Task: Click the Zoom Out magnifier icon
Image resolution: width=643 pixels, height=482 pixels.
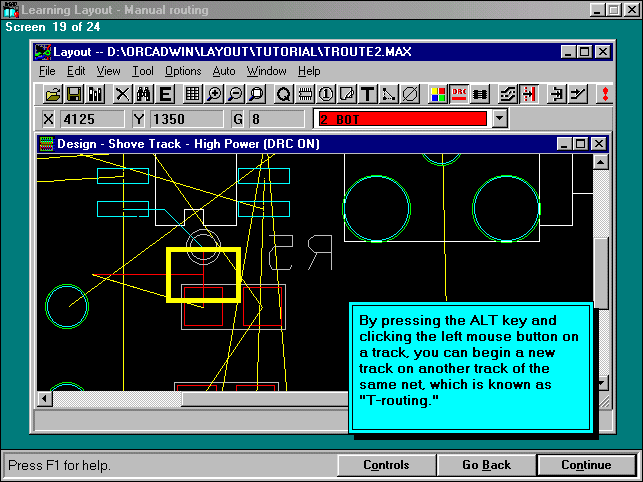Action: point(234,94)
